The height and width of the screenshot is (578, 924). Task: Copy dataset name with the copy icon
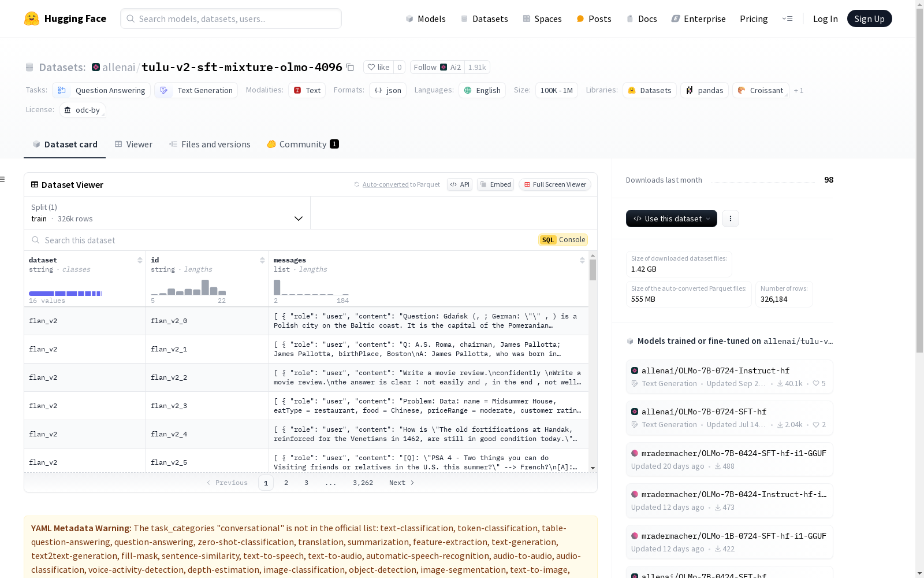[350, 67]
